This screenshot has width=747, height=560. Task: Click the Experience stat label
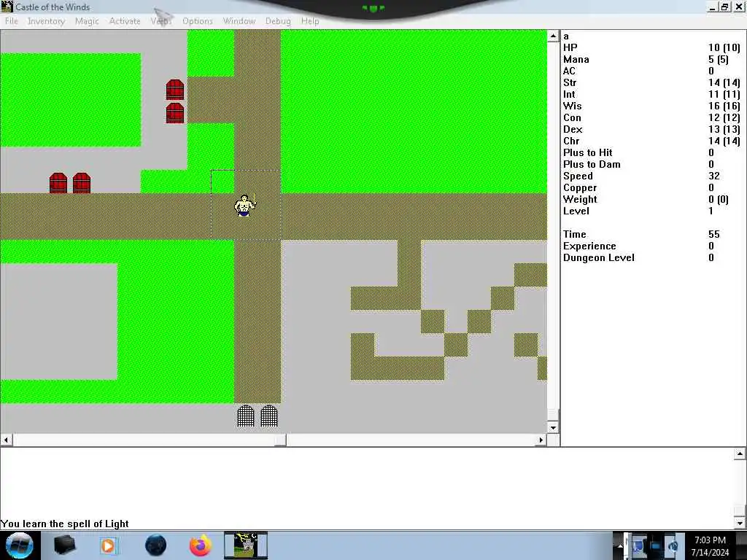pyautogui.click(x=589, y=246)
